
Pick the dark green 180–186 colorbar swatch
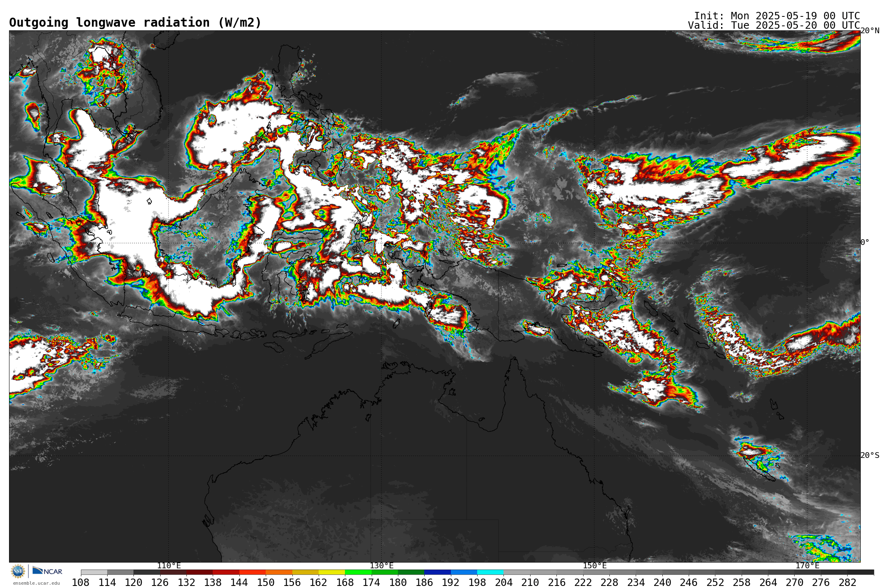pos(411,572)
